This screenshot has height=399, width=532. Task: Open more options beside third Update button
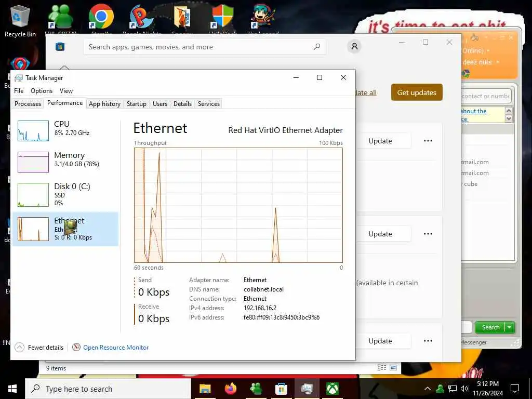428,341
